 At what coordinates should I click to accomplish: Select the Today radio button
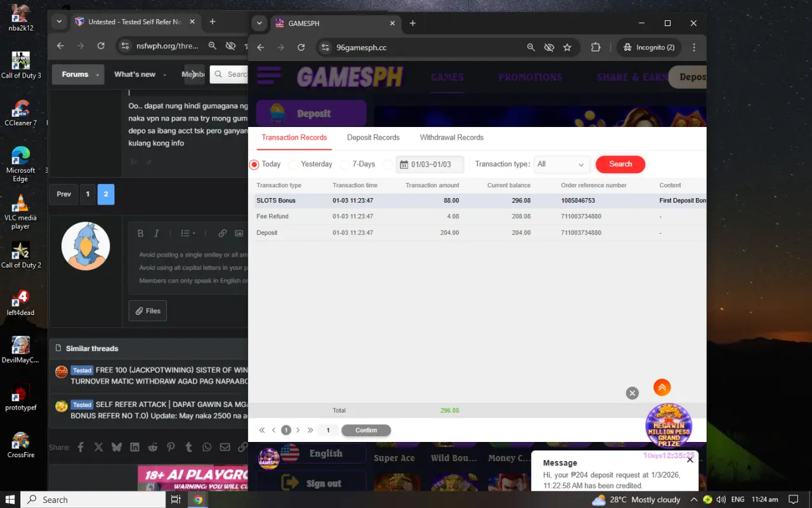coord(254,164)
